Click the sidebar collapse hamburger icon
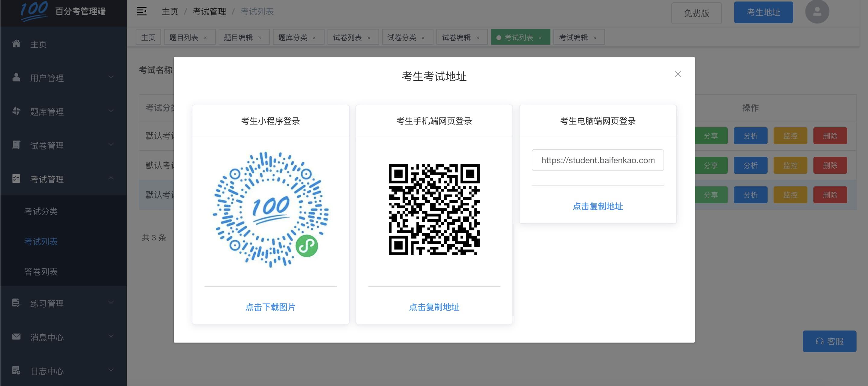This screenshot has width=868, height=386. coord(141,11)
